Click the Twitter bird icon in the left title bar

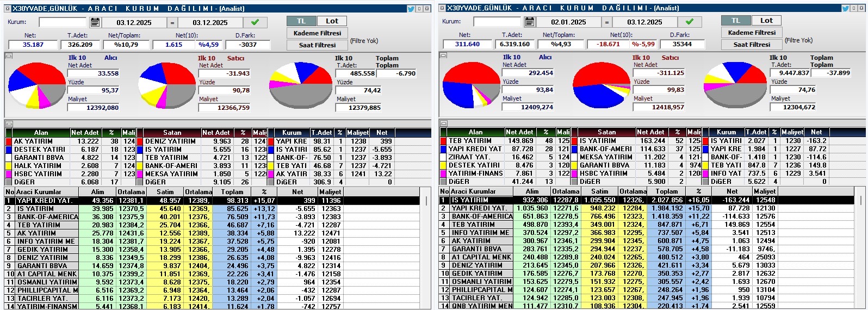[x=411, y=9]
